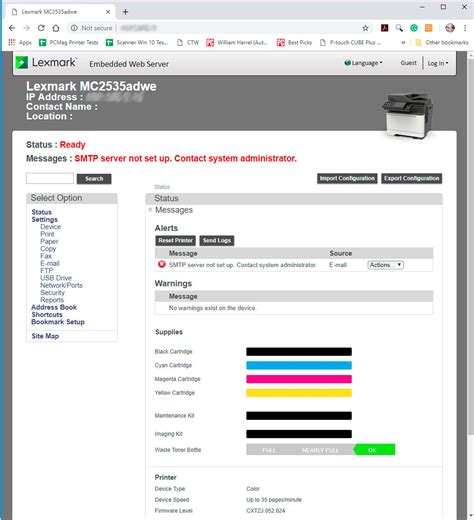Open the Language dropdown
The image size is (474, 520).
(x=363, y=63)
